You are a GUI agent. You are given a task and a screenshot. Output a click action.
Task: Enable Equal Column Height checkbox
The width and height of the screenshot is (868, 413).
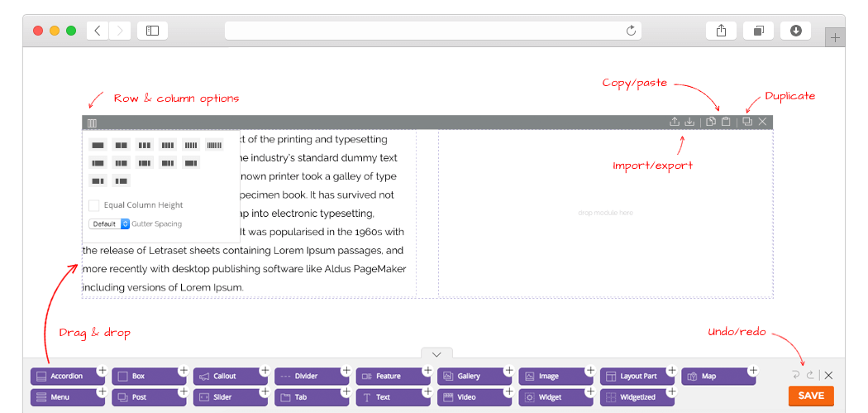pyautogui.click(x=94, y=205)
